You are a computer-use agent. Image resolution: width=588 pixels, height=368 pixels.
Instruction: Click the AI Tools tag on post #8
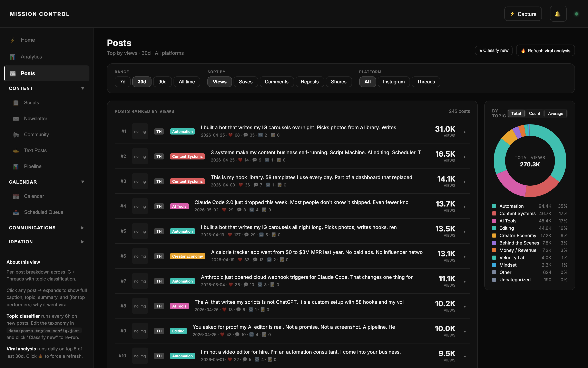point(179,306)
